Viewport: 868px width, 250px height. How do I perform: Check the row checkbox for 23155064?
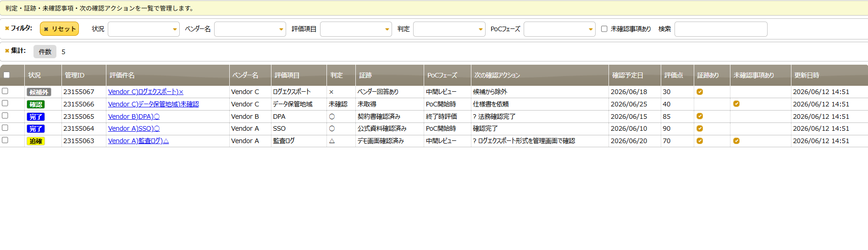coord(5,128)
